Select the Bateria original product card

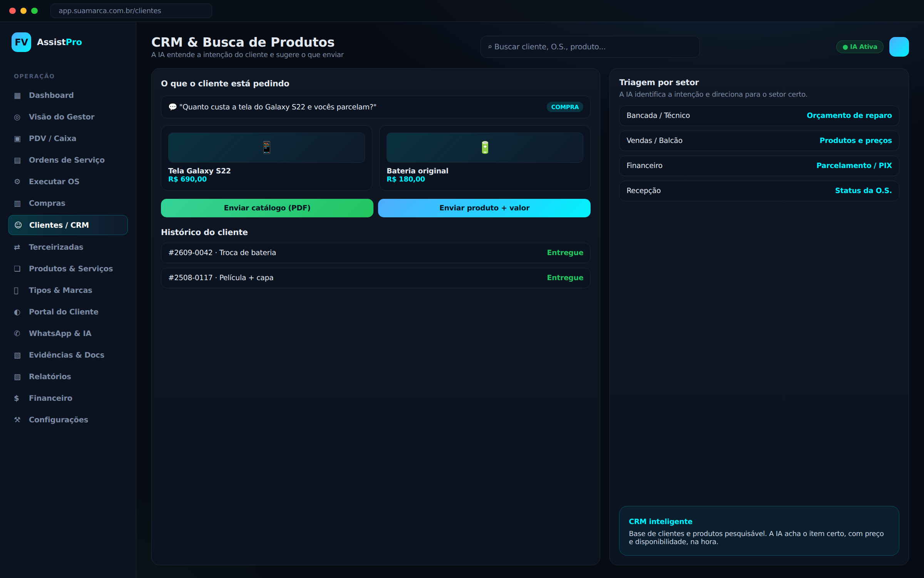[x=485, y=158]
